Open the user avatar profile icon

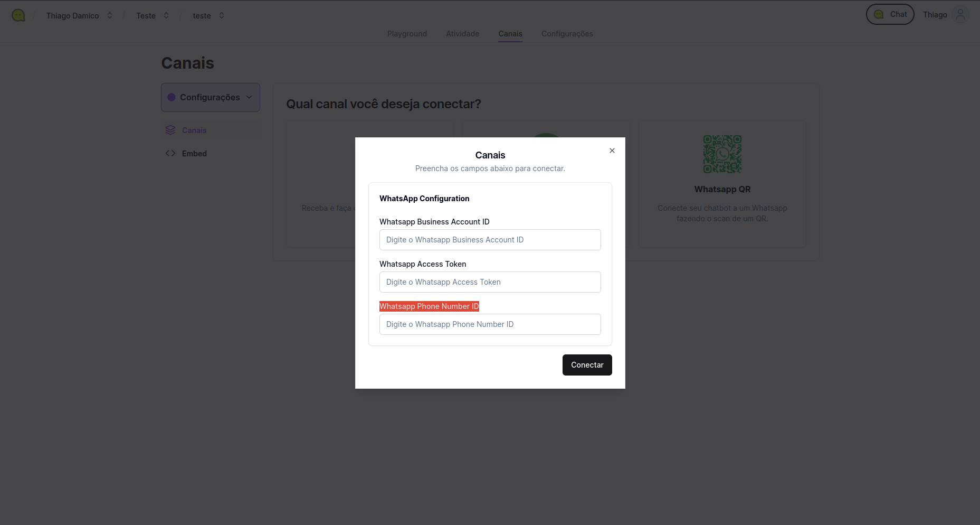[960, 15]
